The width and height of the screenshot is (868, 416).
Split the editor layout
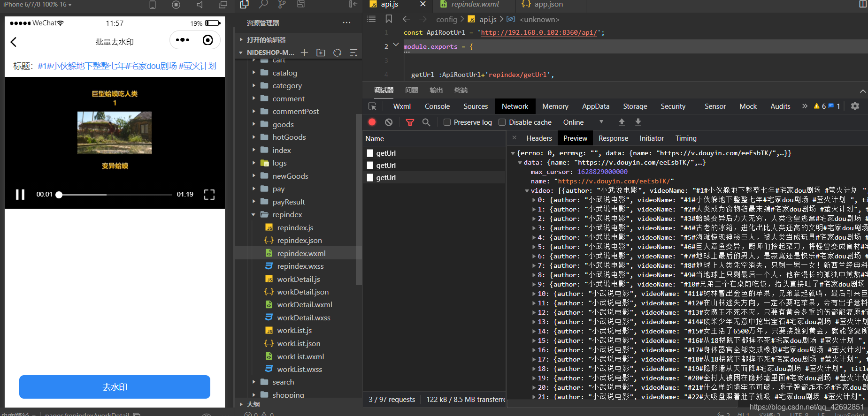[863, 4]
